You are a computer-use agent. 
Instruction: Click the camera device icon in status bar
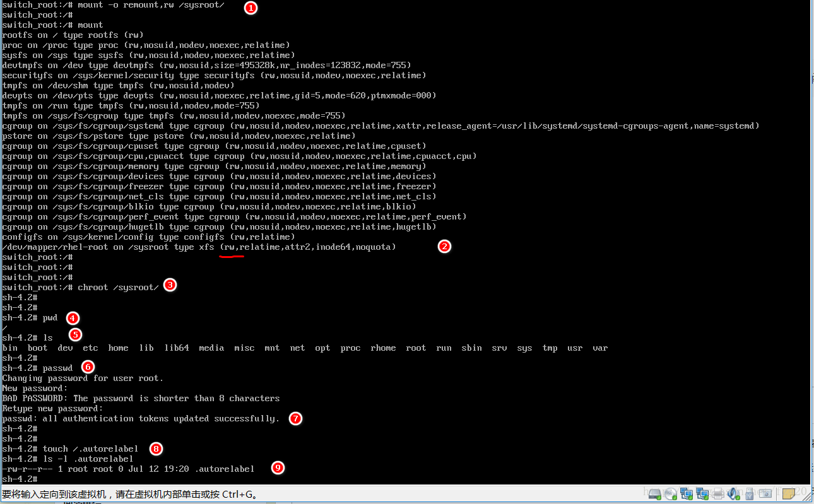765,494
